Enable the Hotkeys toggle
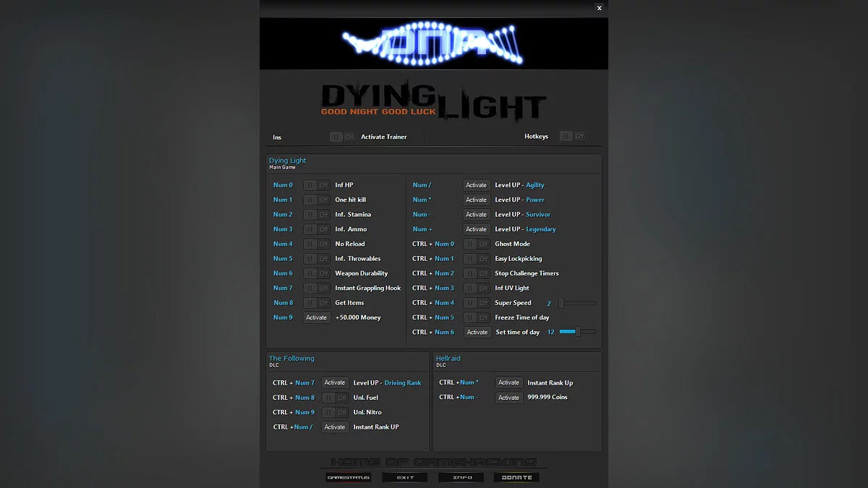The width and height of the screenshot is (868, 488). [572, 136]
